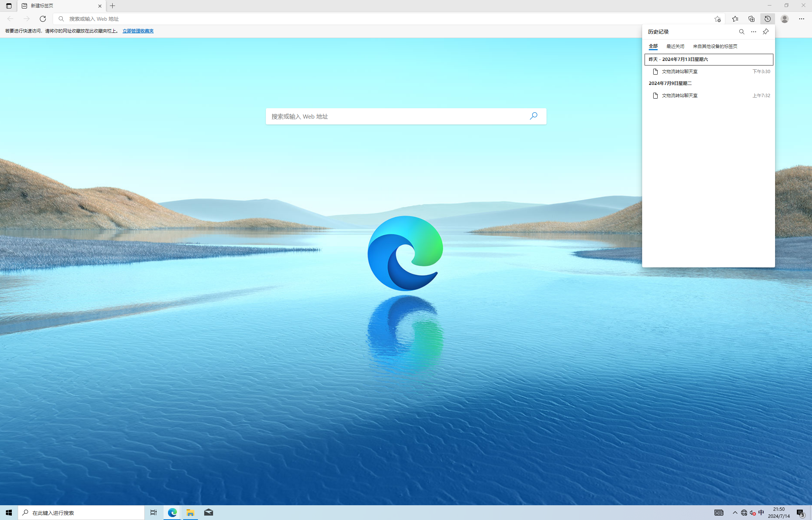This screenshot has width=812, height=520.
Task: Open the Favorites list icon
Action: (735, 19)
